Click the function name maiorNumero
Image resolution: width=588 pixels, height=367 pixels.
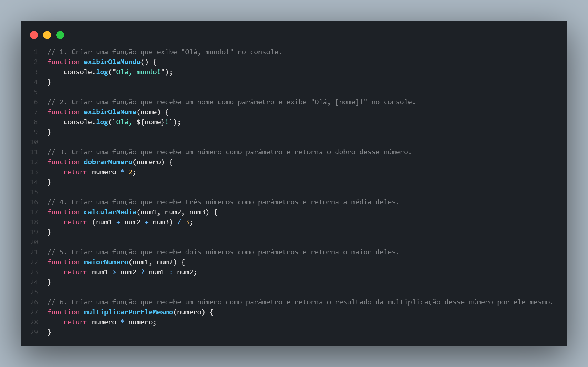pyautogui.click(x=106, y=262)
